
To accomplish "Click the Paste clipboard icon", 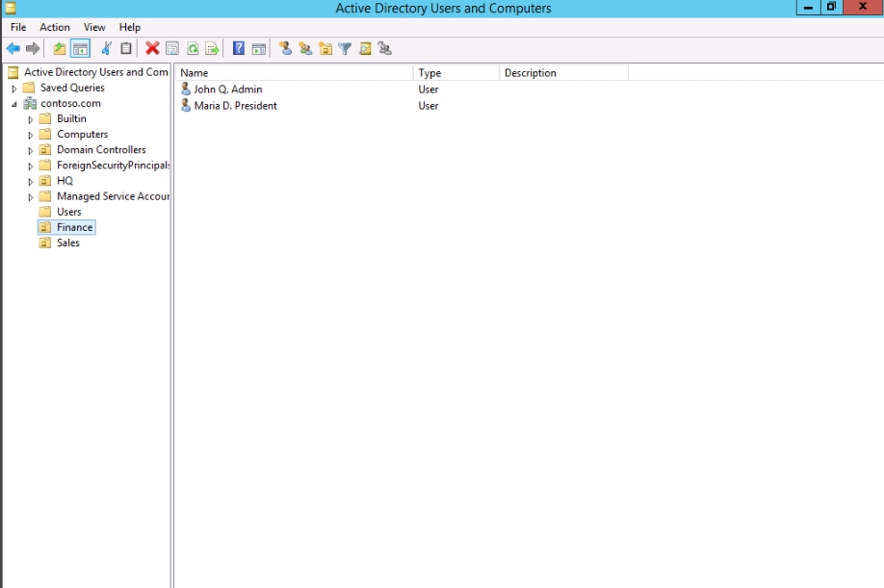I will tap(126, 49).
